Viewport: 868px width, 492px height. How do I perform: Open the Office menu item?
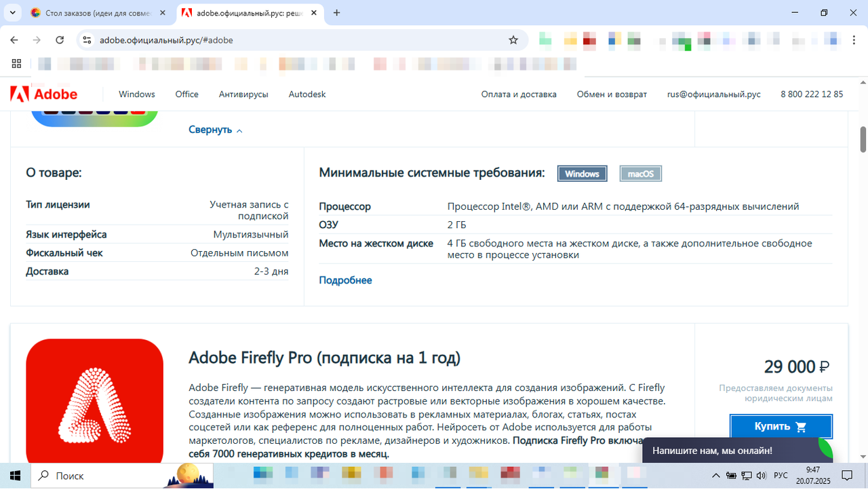187,94
